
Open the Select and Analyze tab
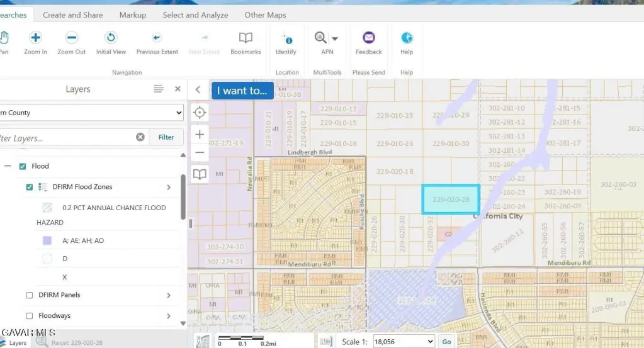tap(195, 14)
